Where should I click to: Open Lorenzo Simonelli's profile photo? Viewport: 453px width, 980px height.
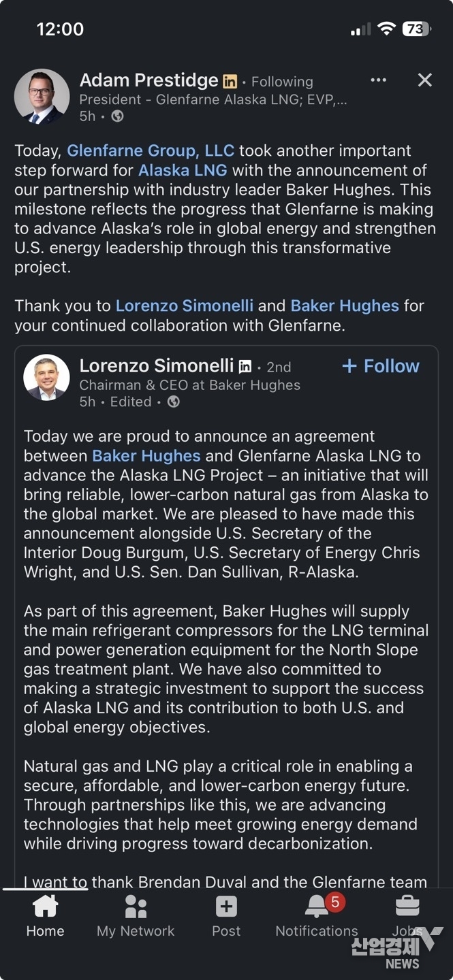tap(46, 378)
